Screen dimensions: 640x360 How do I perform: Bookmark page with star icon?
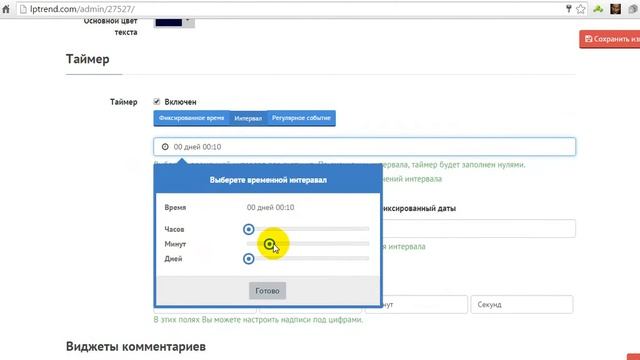(580, 9)
